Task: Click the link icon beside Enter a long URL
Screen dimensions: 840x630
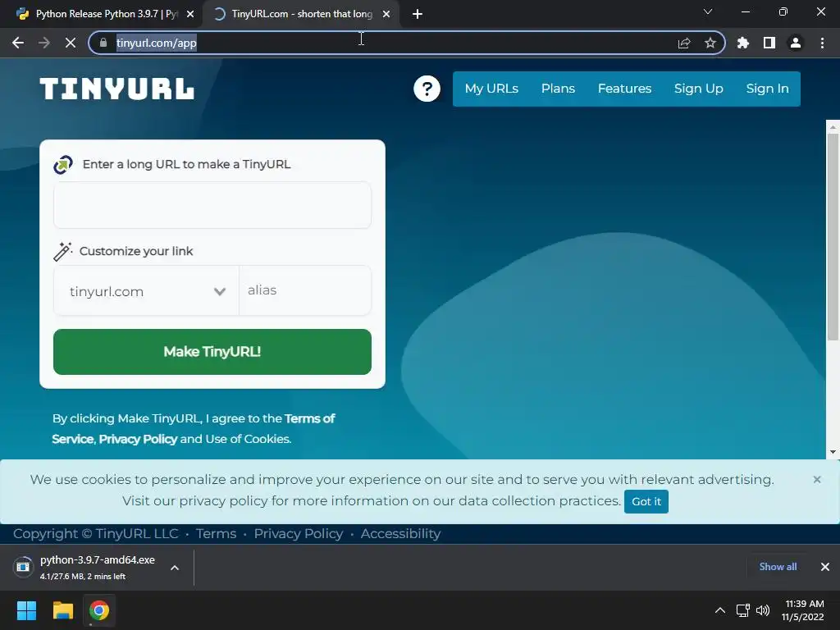Action: (x=63, y=164)
